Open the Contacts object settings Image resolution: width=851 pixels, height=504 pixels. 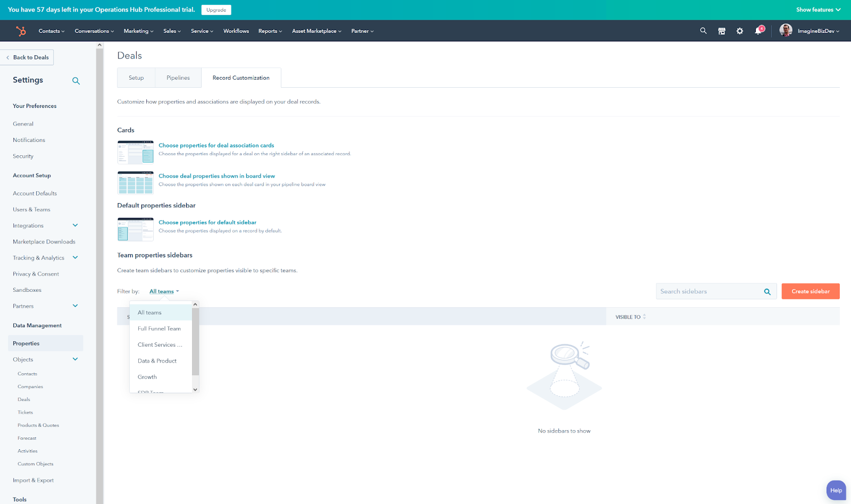(28, 374)
